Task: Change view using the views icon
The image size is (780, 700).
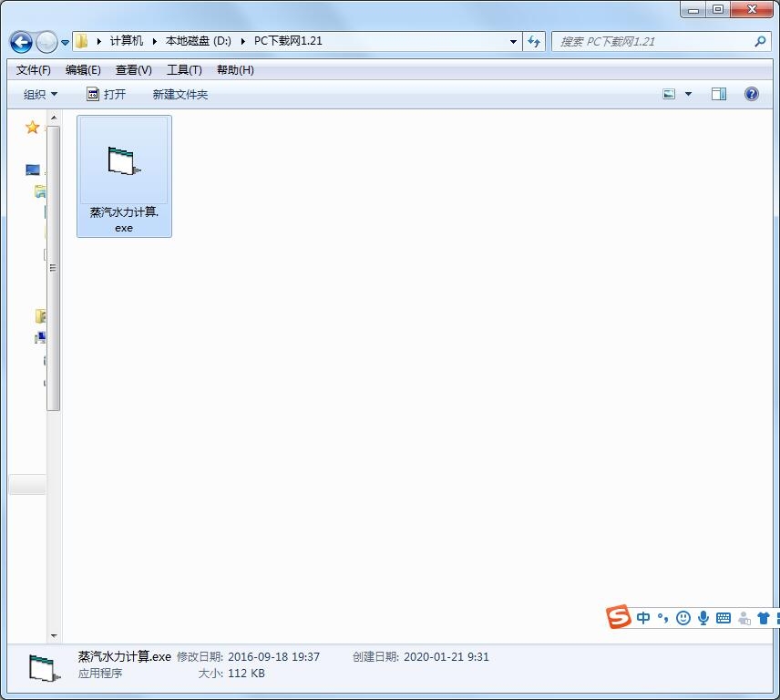Action: [x=669, y=94]
